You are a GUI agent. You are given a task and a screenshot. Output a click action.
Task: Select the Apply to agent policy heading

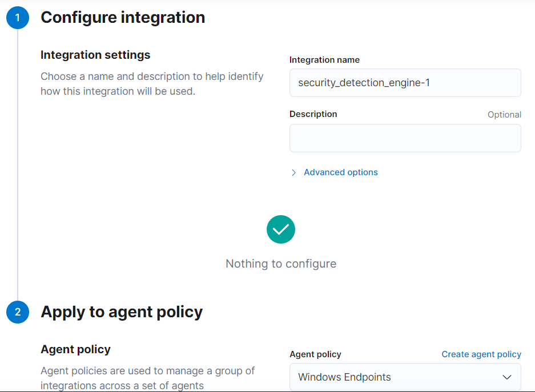tap(122, 312)
